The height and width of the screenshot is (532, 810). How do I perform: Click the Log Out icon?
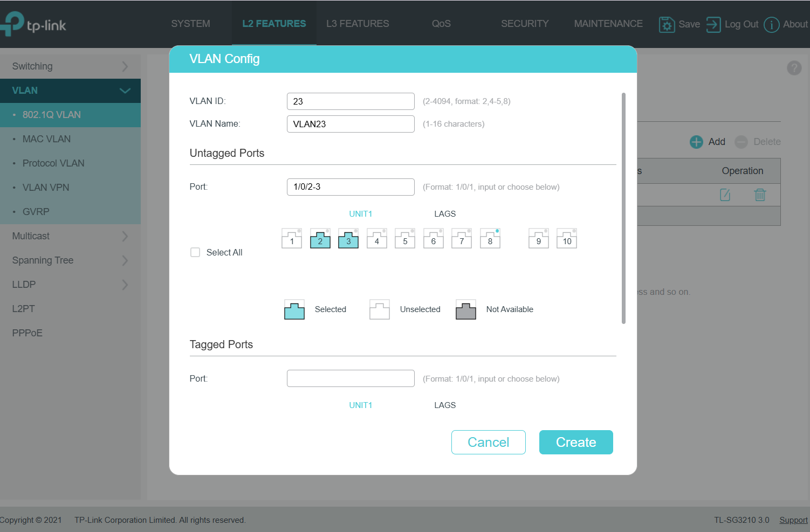point(713,24)
